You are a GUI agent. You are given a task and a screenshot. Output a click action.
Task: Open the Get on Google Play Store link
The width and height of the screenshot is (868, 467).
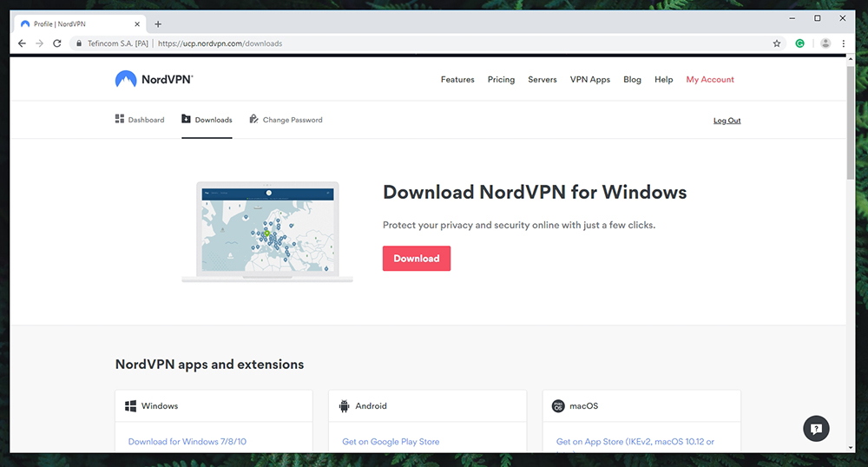click(391, 442)
